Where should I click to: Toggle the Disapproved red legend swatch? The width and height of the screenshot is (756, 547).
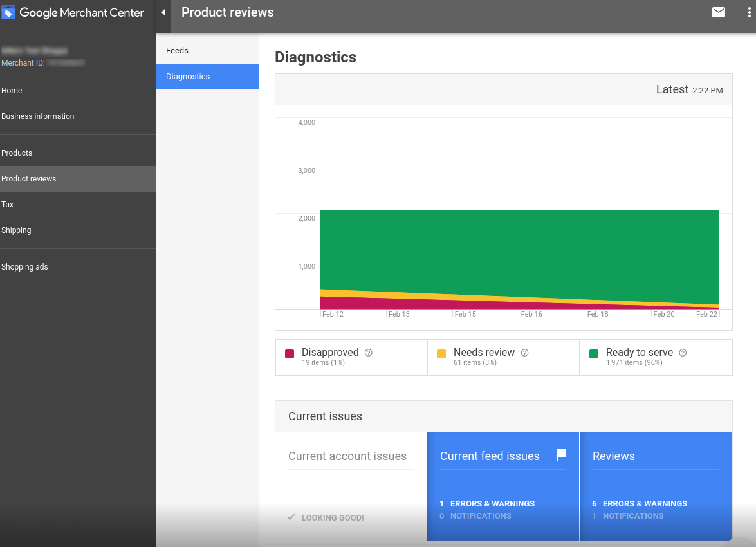pyautogui.click(x=290, y=354)
